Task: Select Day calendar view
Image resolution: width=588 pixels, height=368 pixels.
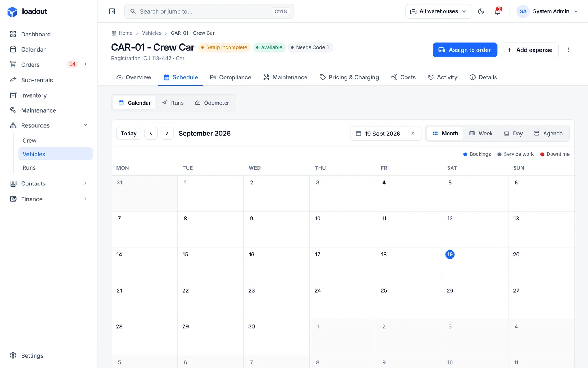Action: pos(513,134)
